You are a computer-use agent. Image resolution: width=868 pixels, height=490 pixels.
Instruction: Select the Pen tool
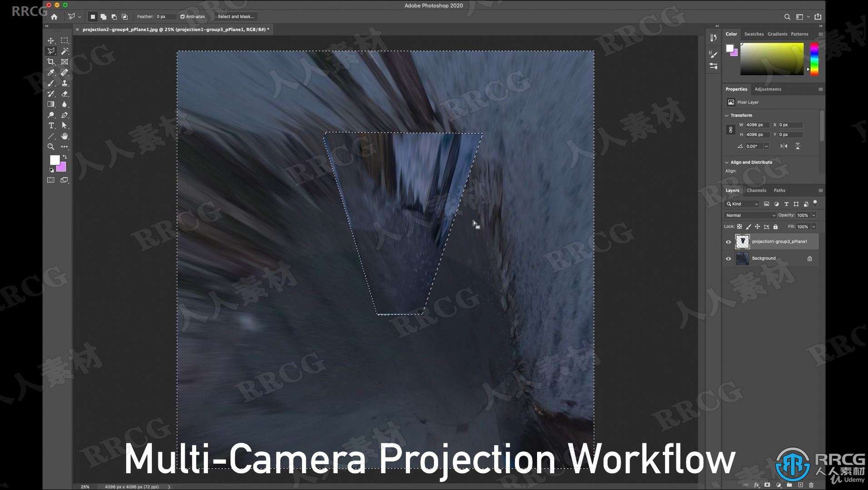pos(64,115)
